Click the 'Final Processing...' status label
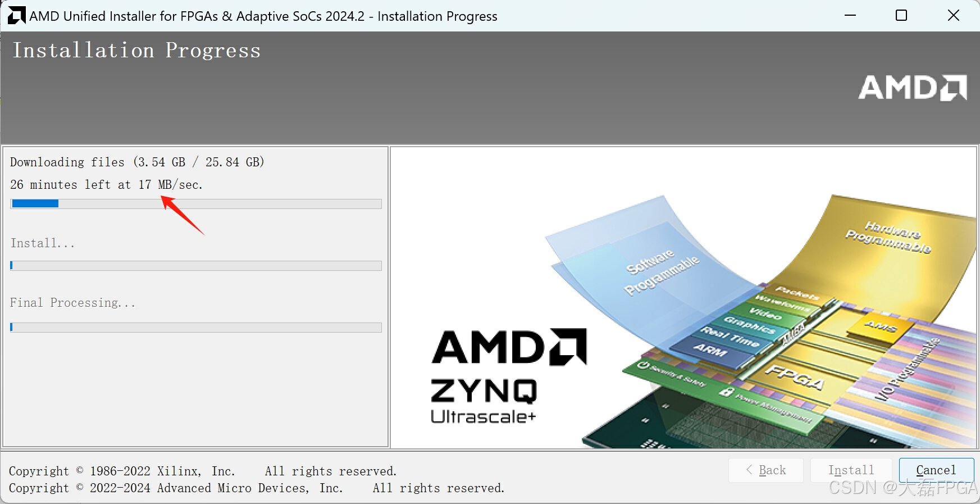980x504 pixels. (x=72, y=303)
